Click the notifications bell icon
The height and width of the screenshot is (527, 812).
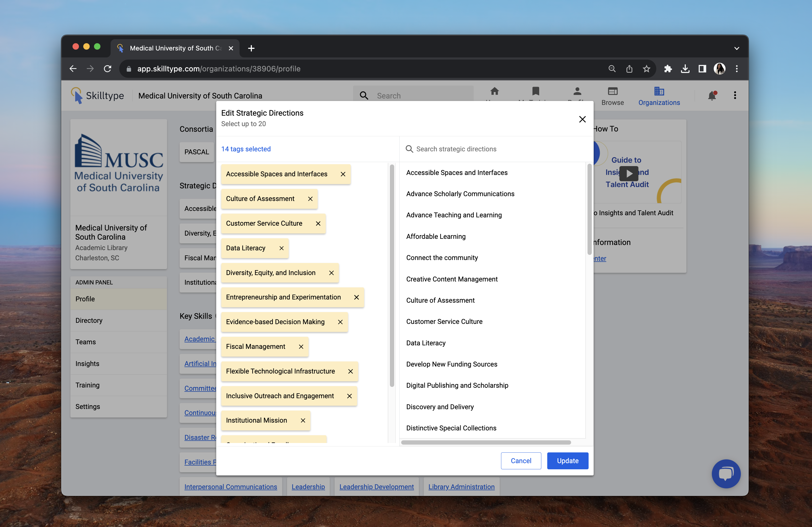click(x=712, y=96)
